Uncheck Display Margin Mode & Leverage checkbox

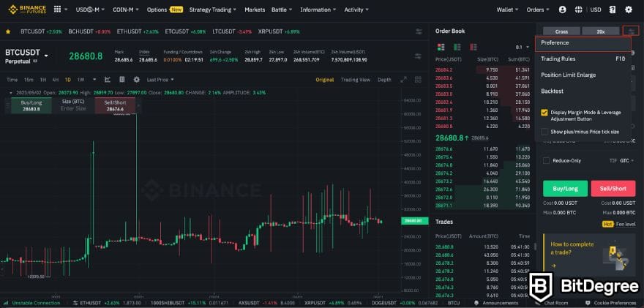pos(544,113)
